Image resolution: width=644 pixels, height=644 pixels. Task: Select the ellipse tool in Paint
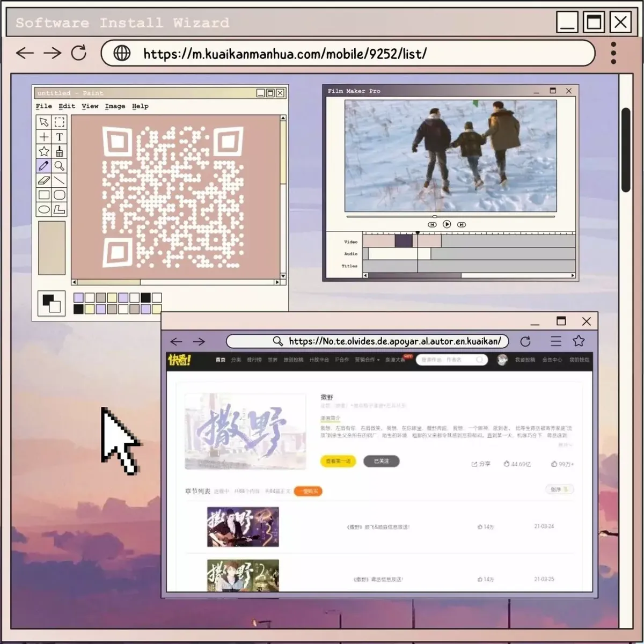(x=44, y=209)
